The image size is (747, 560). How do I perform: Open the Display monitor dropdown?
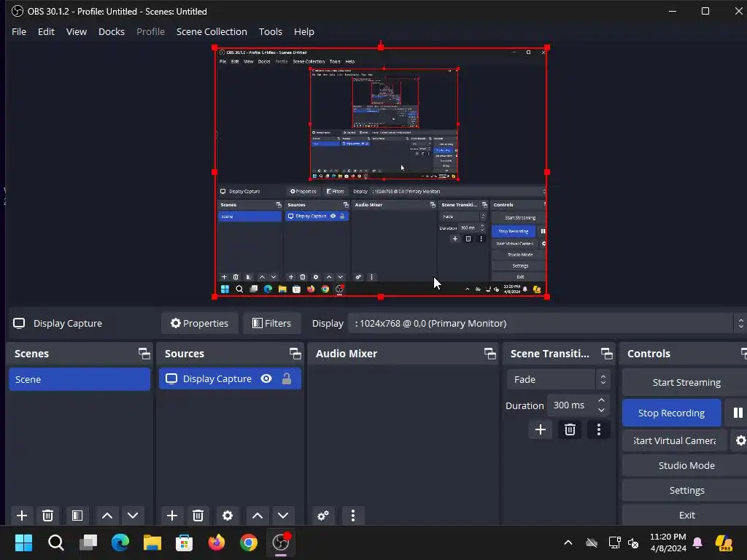coord(547,323)
